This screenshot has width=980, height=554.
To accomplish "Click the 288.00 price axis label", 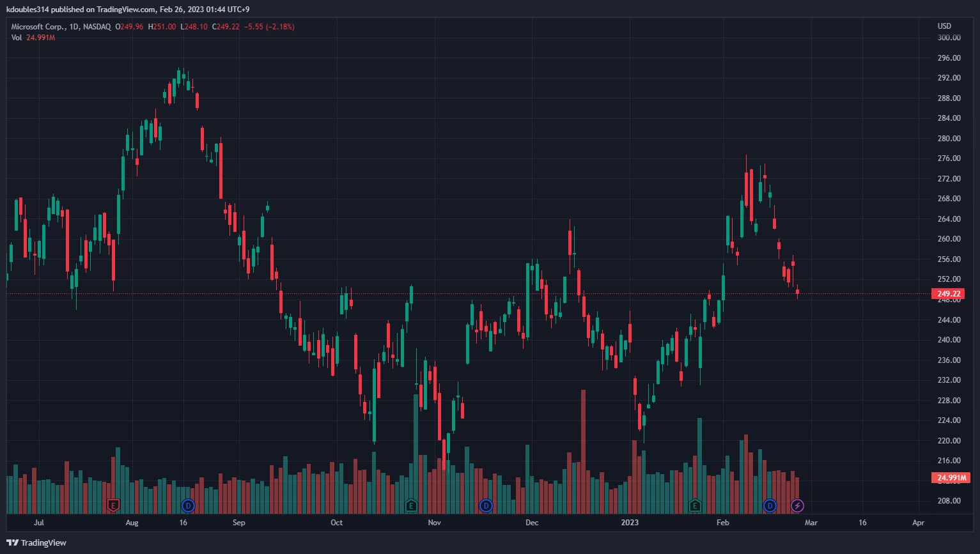I will coord(949,98).
